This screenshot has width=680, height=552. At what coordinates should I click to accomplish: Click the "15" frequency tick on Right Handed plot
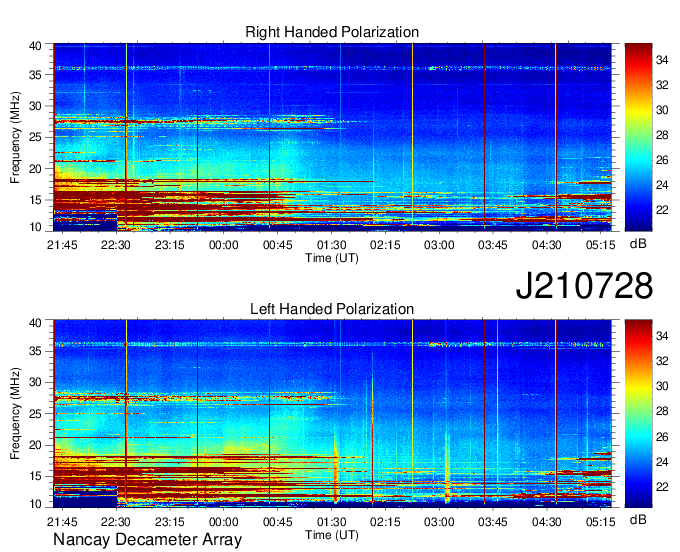(35, 200)
